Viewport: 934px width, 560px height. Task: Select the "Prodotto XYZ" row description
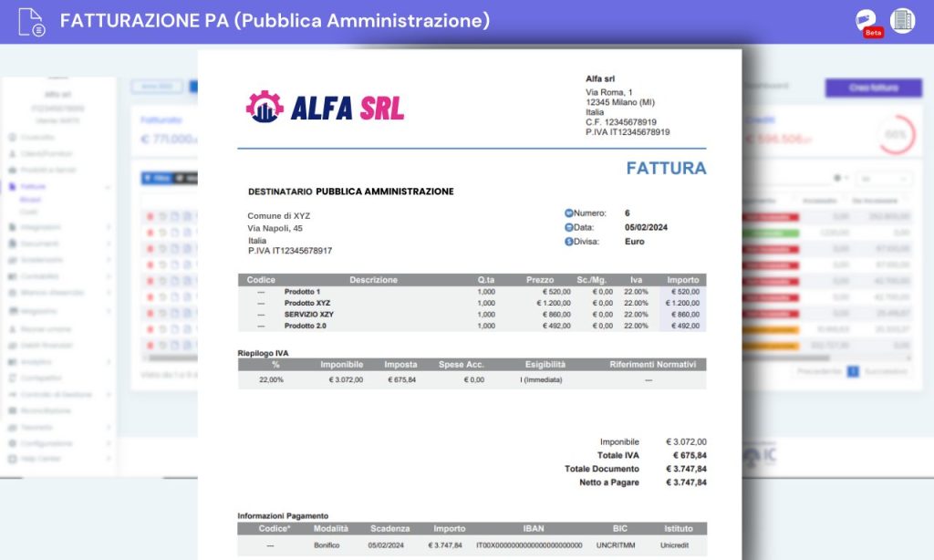[307, 303]
